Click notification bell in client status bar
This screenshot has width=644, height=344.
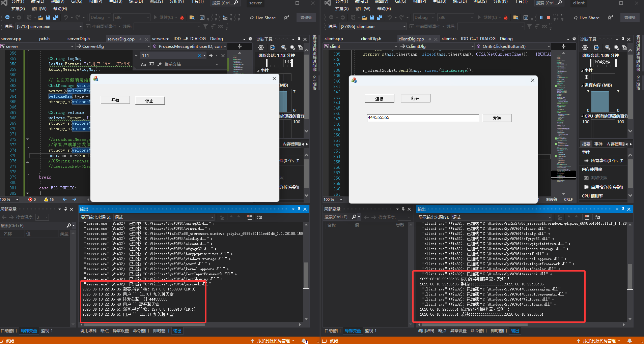tap(629, 341)
